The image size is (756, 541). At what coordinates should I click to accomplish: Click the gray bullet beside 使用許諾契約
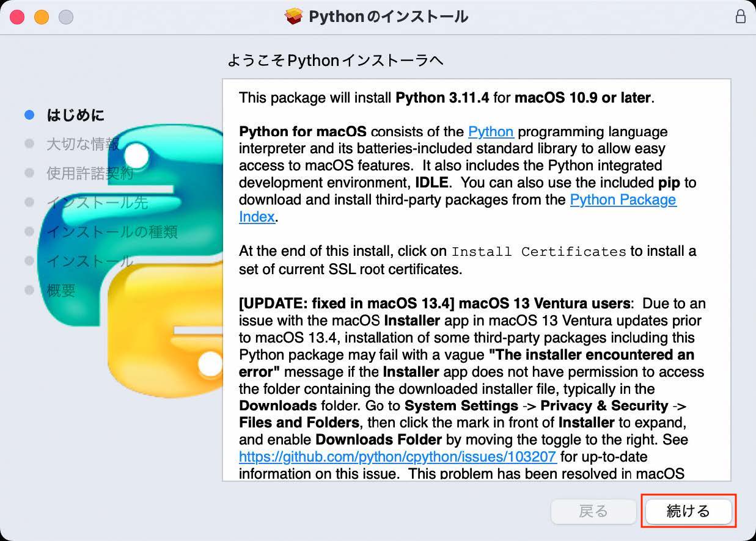(29, 173)
